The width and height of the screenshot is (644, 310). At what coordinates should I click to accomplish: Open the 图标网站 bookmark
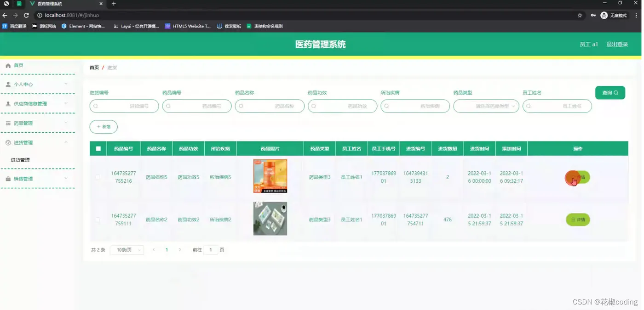pyautogui.click(x=44, y=26)
